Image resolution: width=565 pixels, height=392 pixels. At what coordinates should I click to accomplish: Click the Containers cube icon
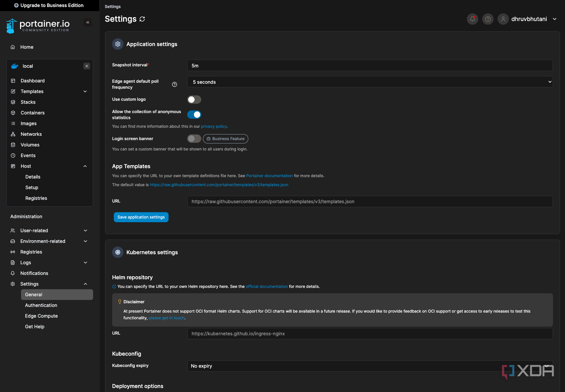coord(13,113)
